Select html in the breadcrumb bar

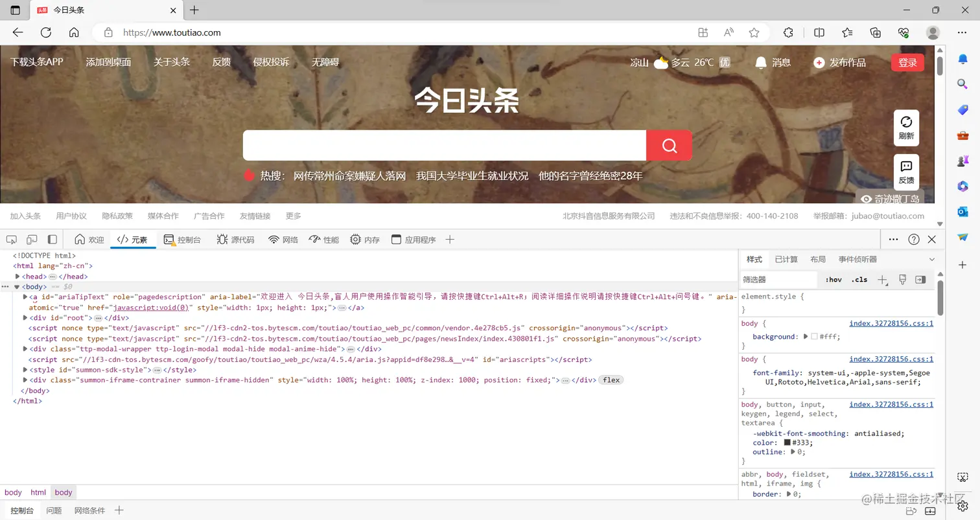(x=38, y=492)
